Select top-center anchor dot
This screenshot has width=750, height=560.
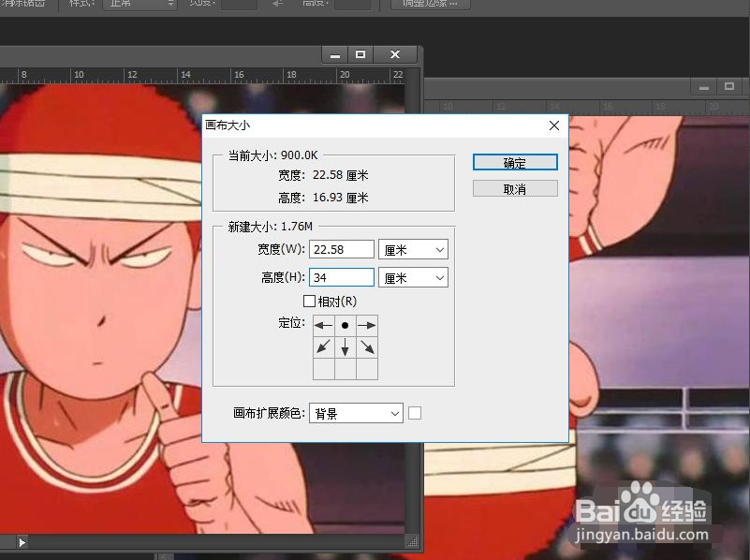coord(346,326)
